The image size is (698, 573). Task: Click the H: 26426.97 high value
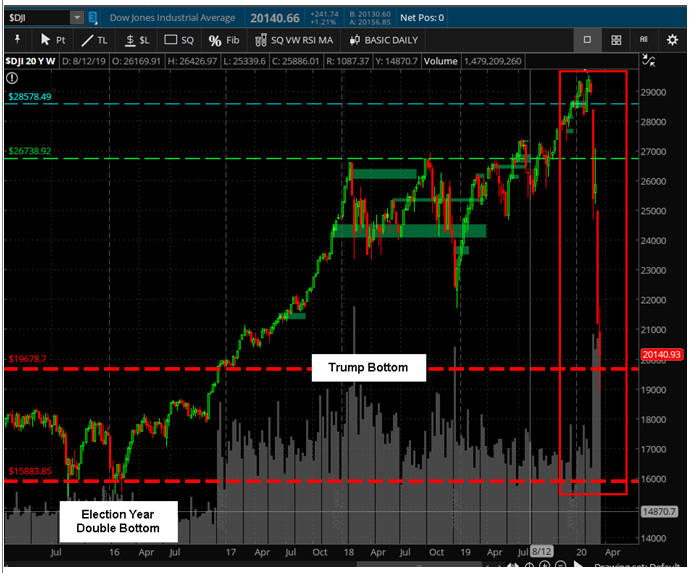(192, 61)
